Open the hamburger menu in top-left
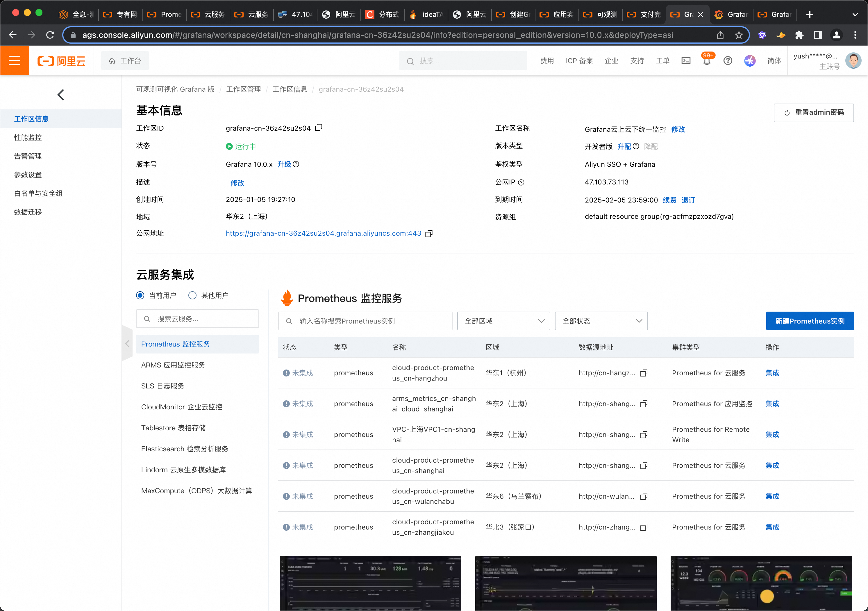 pyautogui.click(x=14, y=61)
